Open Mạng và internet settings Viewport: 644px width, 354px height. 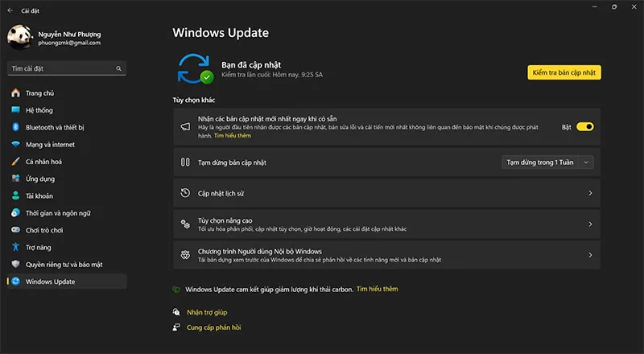pyautogui.click(x=67, y=145)
